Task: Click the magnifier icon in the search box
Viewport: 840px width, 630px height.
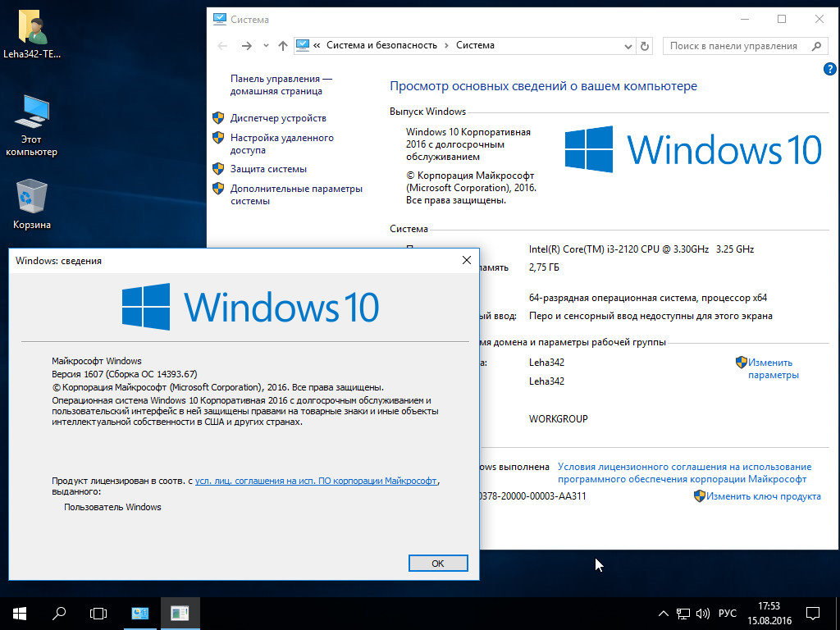Action: (x=816, y=46)
